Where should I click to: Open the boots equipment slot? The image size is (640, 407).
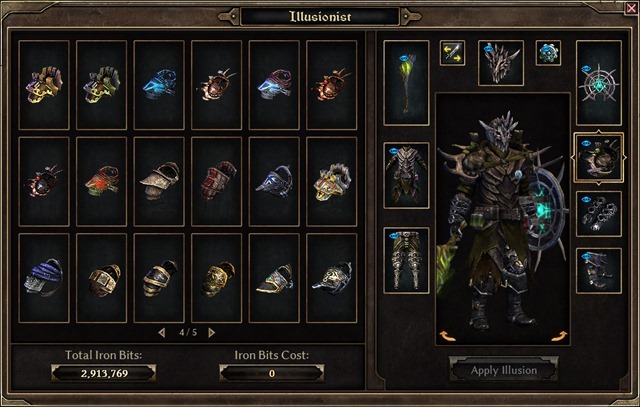pos(599,271)
